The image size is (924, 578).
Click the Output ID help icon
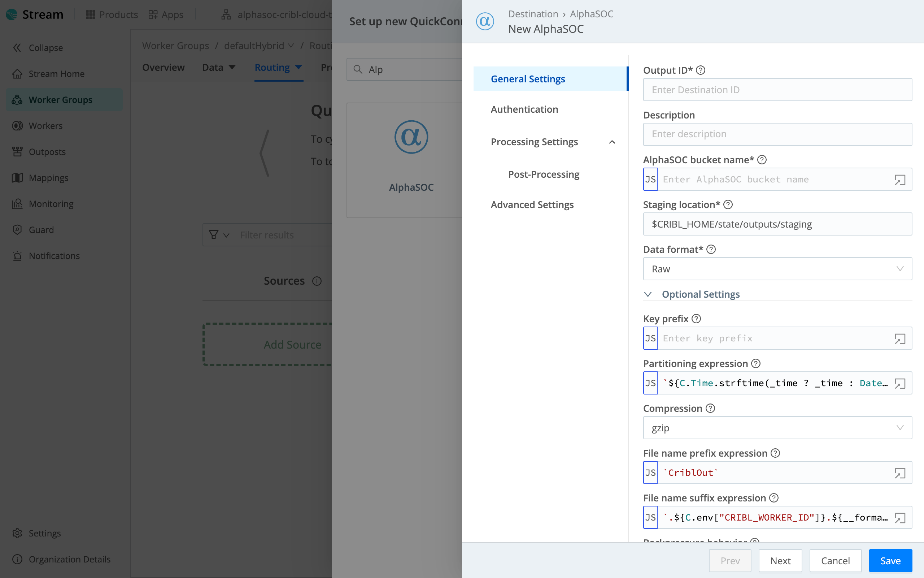coord(701,70)
